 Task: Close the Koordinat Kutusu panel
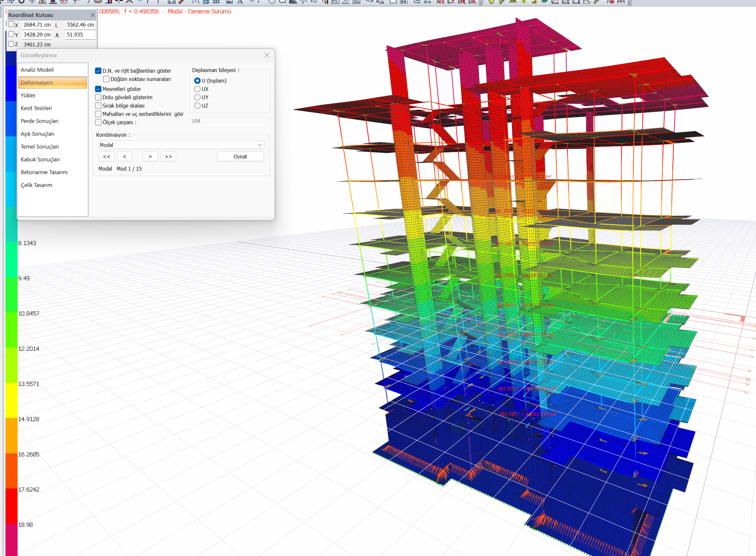pos(93,15)
